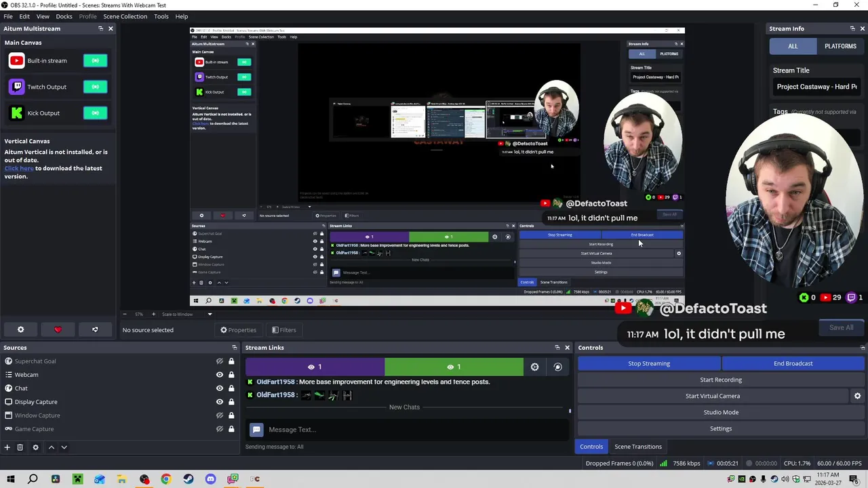Open Settings from Controls panel
The width and height of the screenshot is (868, 488).
(721, 428)
